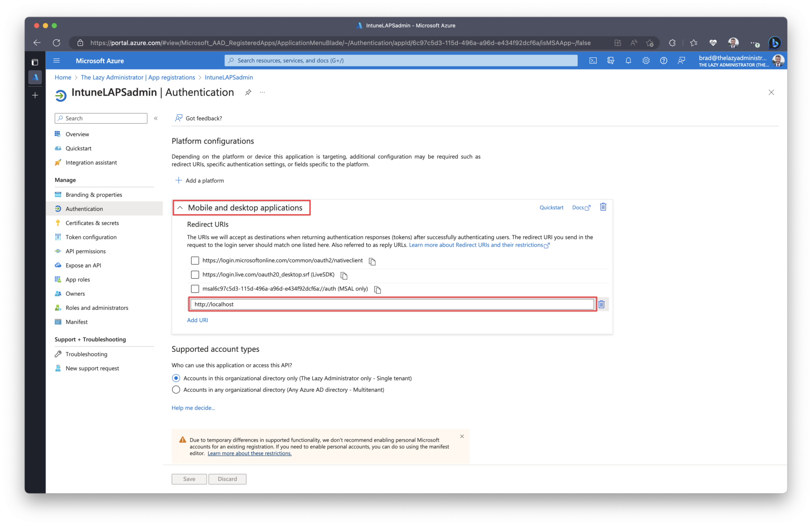
Task: Open Branding & properties
Action: (x=94, y=195)
